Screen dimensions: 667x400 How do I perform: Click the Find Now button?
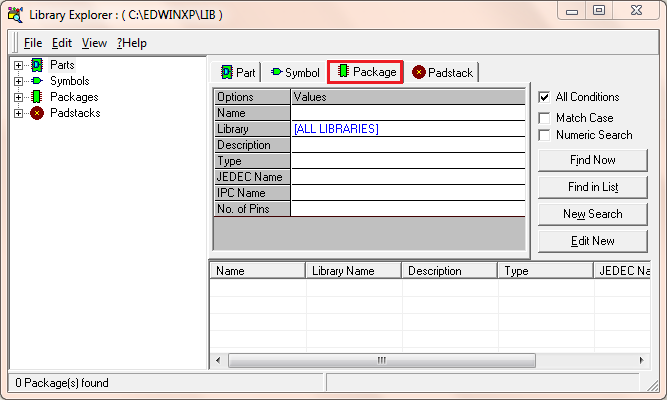593,160
